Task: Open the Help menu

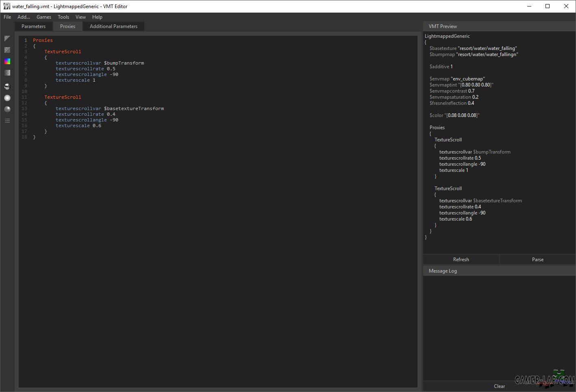Action: [97, 17]
